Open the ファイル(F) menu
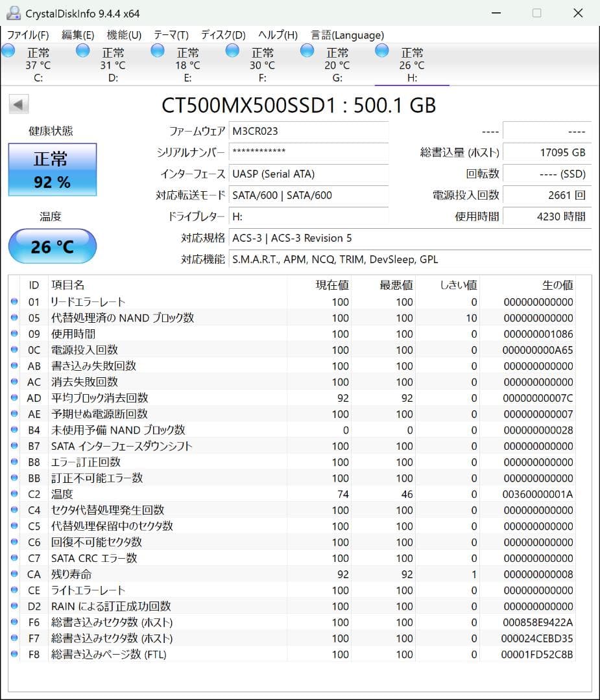 click(x=28, y=35)
